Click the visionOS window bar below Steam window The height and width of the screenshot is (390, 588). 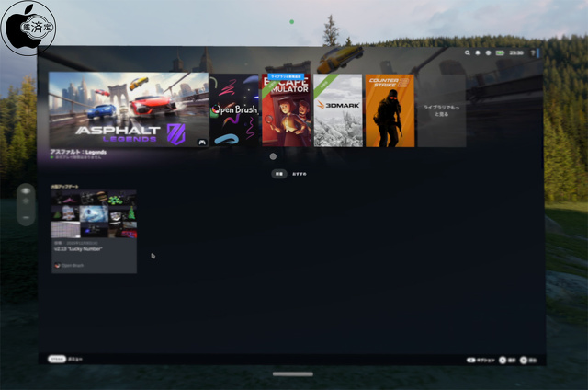pyautogui.click(x=293, y=373)
